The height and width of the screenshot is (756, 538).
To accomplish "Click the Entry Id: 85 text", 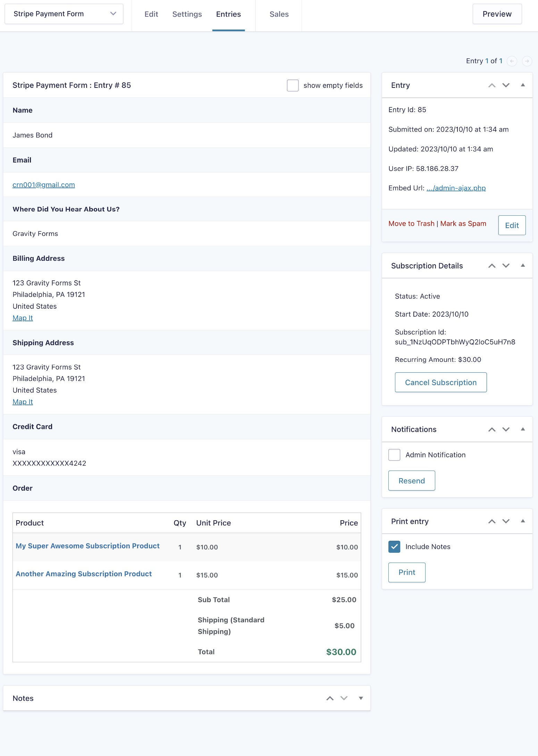I will [x=407, y=110].
